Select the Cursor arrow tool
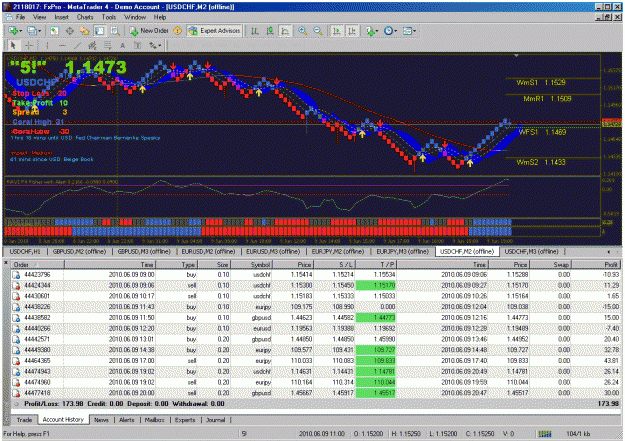 point(13,45)
